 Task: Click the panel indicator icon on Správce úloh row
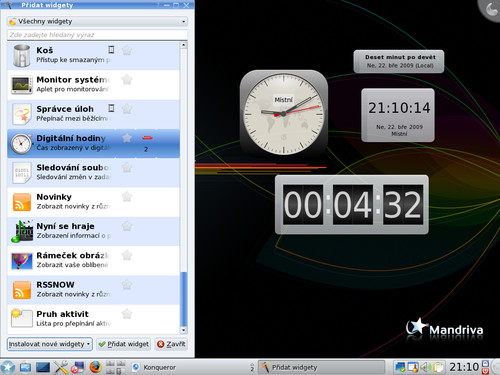111,108
